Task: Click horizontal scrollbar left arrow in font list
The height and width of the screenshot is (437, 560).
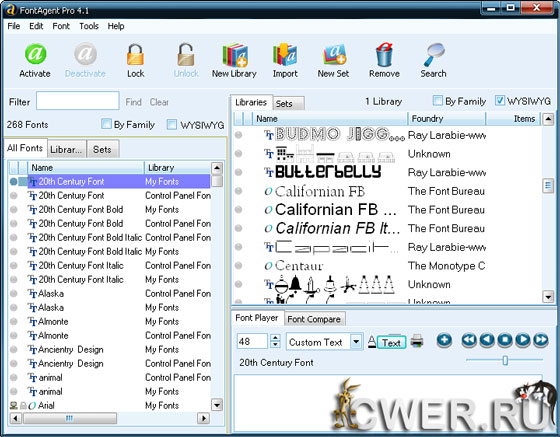Action: (x=15, y=418)
